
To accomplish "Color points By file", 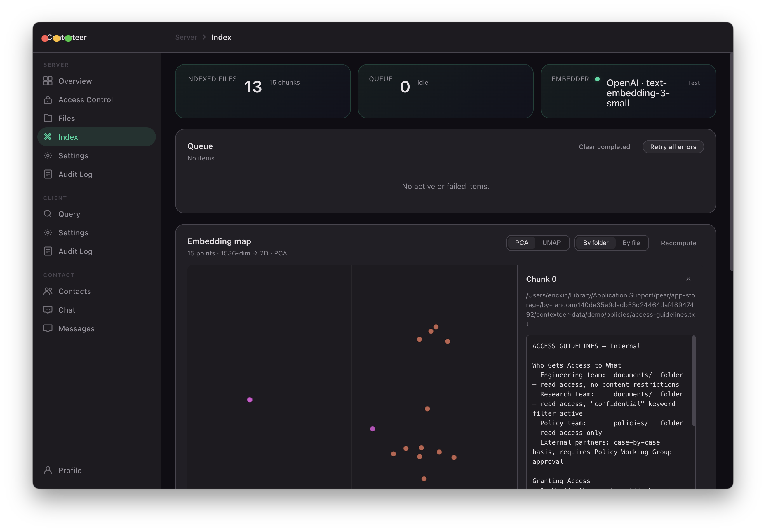I will tap(631, 243).
